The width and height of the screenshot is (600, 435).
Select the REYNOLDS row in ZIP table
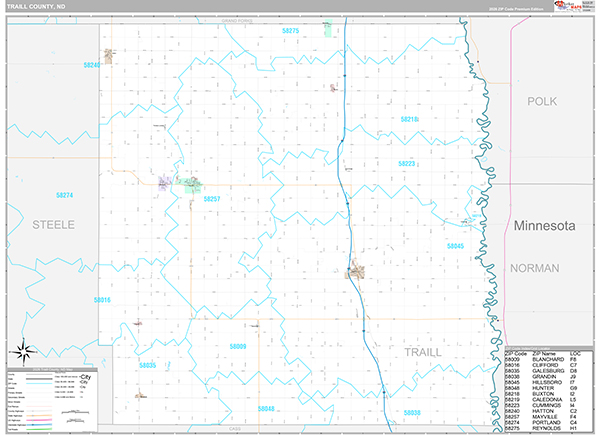543,428
